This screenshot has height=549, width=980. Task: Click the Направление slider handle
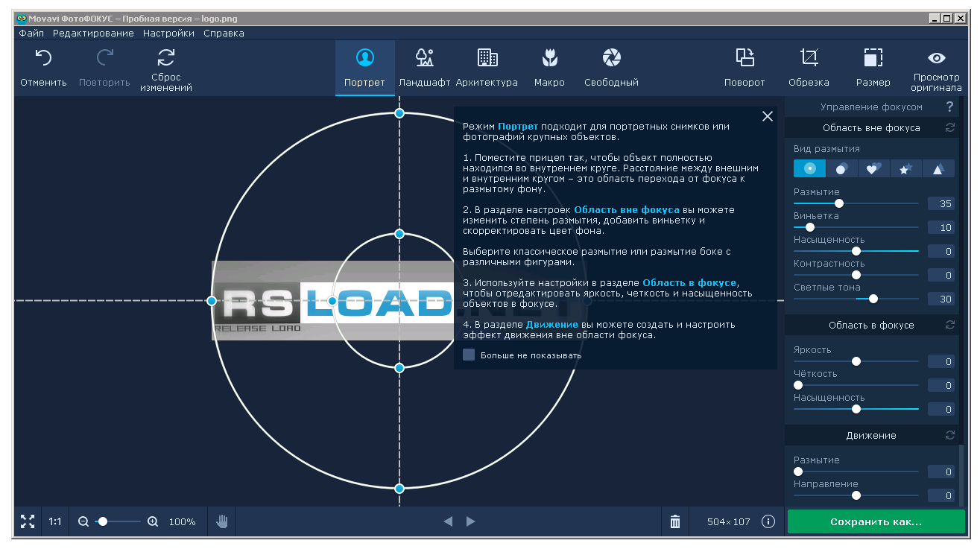click(x=856, y=495)
